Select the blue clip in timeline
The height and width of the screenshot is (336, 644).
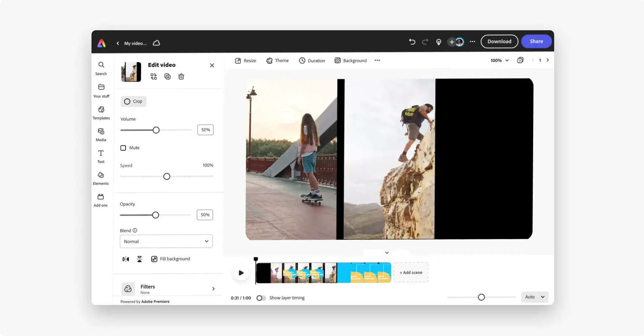(364, 273)
